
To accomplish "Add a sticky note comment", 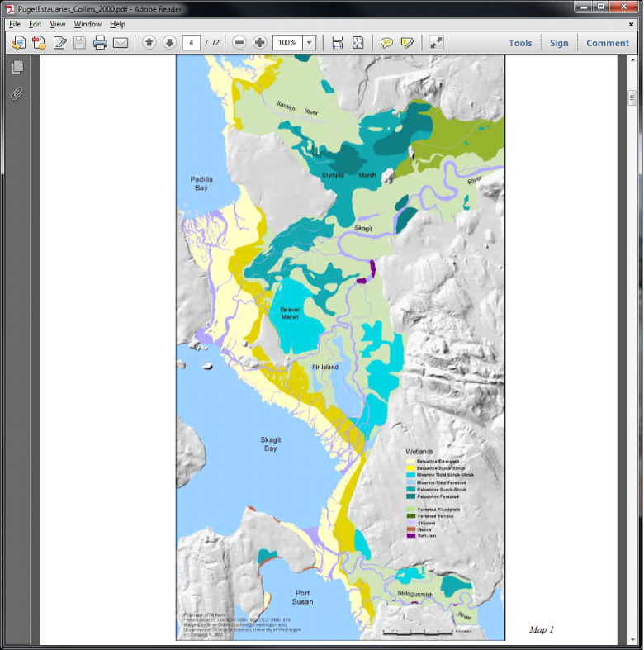I will [x=386, y=43].
